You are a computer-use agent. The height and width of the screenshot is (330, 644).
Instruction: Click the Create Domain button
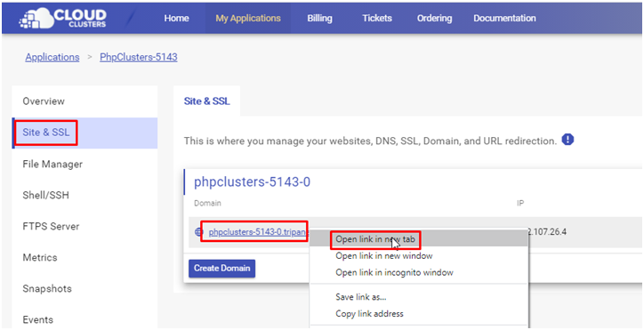[x=221, y=269]
